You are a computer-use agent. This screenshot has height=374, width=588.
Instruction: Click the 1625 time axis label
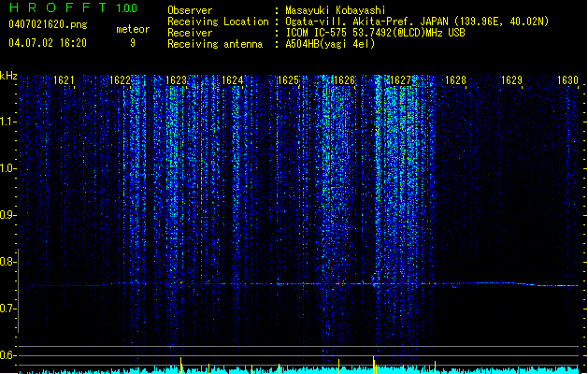pyautogui.click(x=288, y=80)
